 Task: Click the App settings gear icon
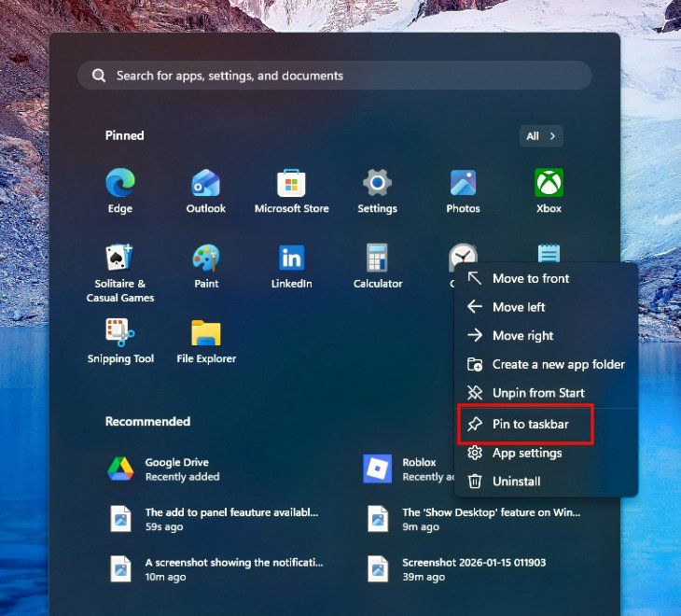point(475,453)
